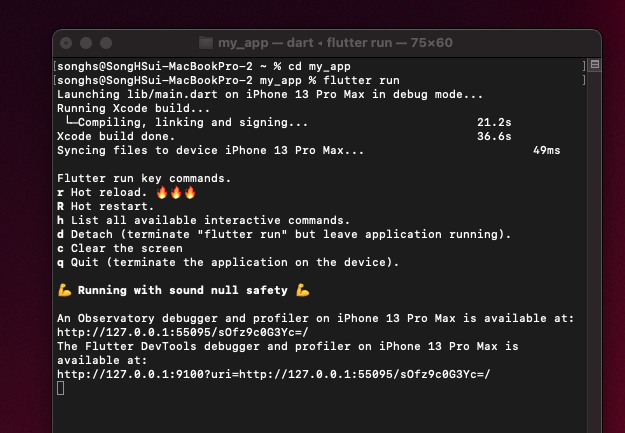Click the minimize button of the Terminal window

tap(86, 43)
